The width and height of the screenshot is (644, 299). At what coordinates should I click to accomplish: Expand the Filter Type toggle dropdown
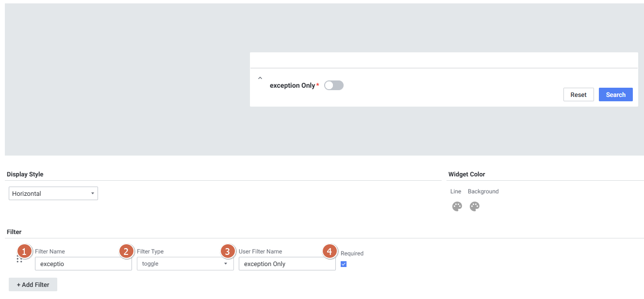[x=185, y=264]
